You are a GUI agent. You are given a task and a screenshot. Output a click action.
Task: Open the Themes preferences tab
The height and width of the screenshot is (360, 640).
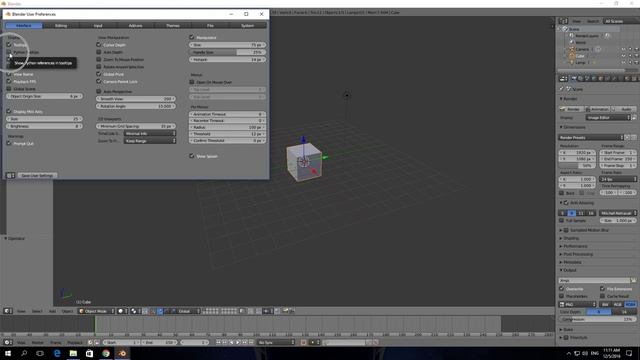point(173,26)
